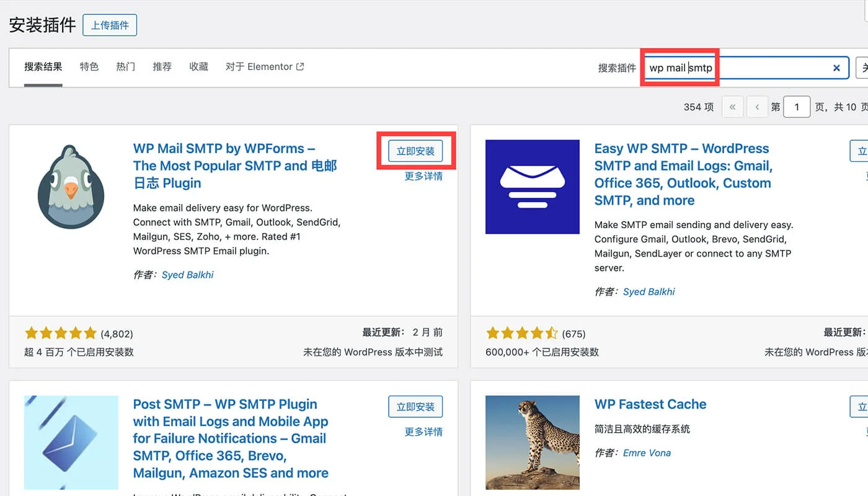
Task: Jump to first page using the double-chevron icon
Action: pyautogui.click(x=732, y=107)
